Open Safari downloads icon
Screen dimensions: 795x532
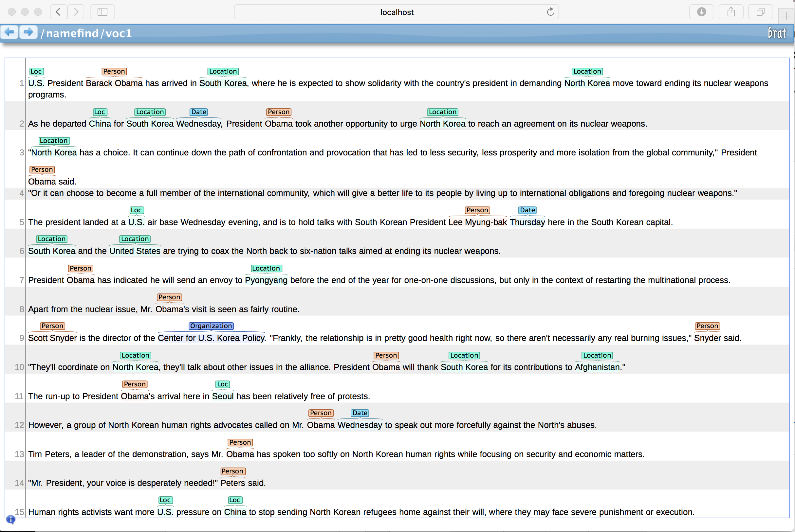click(x=701, y=12)
